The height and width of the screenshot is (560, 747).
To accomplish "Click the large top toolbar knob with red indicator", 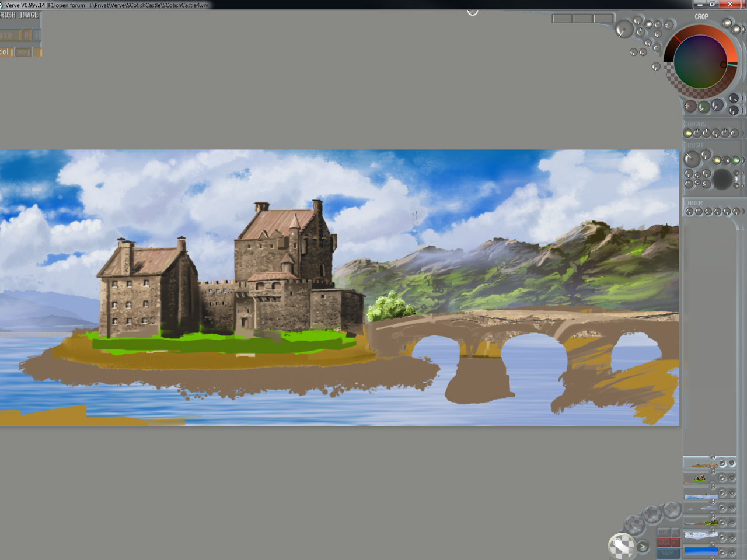I will click(624, 29).
